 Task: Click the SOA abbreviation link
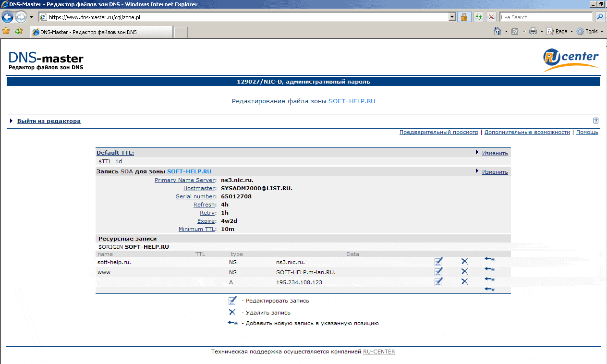[x=127, y=171]
